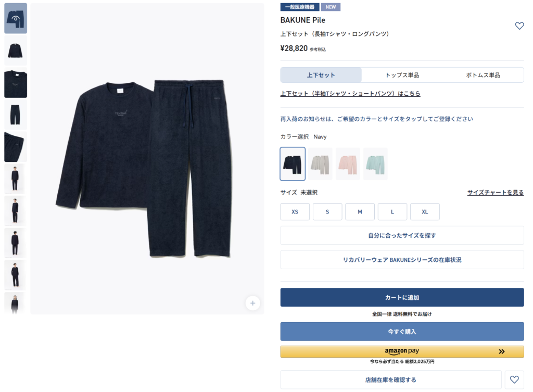
Task: Choose size XS
Action: (x=295, y=211)
